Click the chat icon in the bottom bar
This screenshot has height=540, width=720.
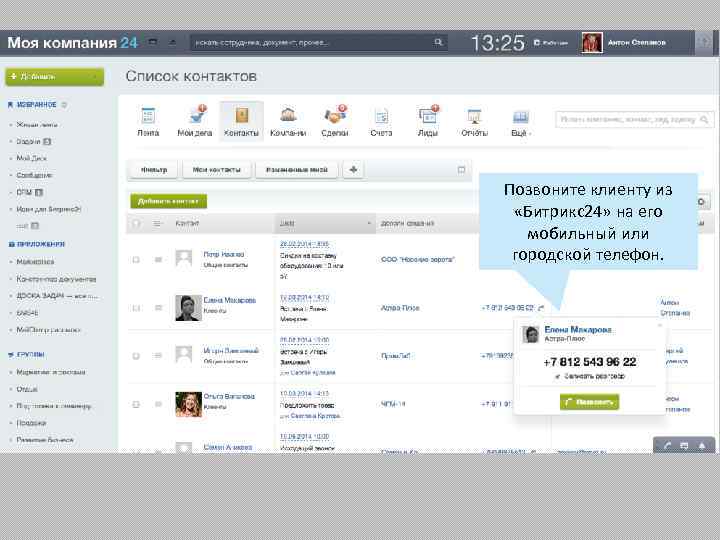684,445
